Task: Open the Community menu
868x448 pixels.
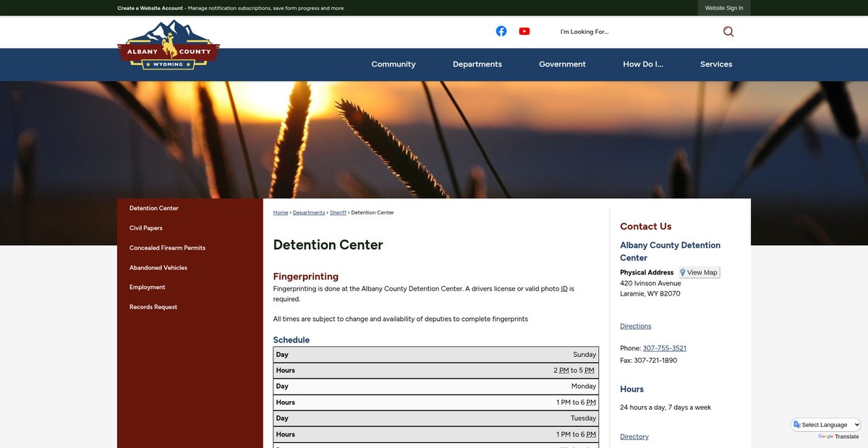Action: coord(393,64)
